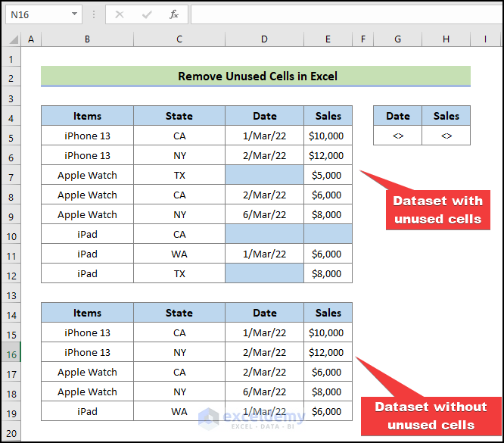Click cell with $12,000 in row 6
The image size is (504, 443).
[x=328, y=155]
